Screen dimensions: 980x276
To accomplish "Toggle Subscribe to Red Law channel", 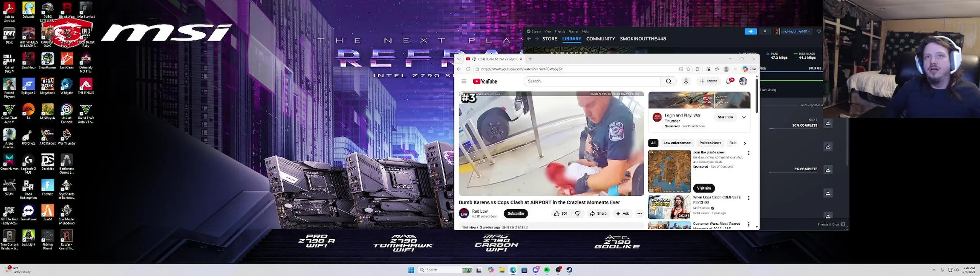I will click(516, 214).
